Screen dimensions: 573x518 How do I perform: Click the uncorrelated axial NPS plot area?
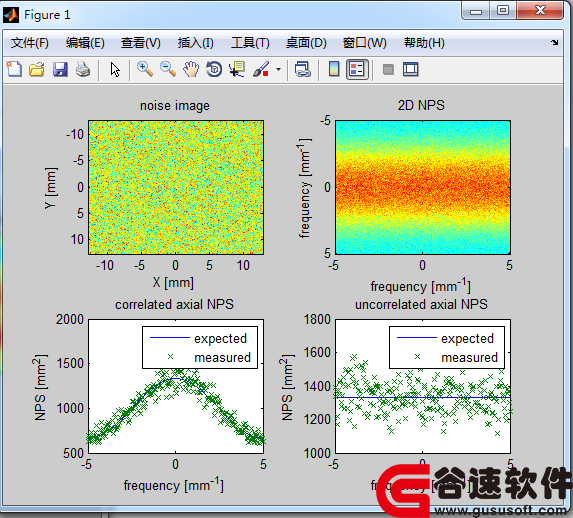[423, 386]
